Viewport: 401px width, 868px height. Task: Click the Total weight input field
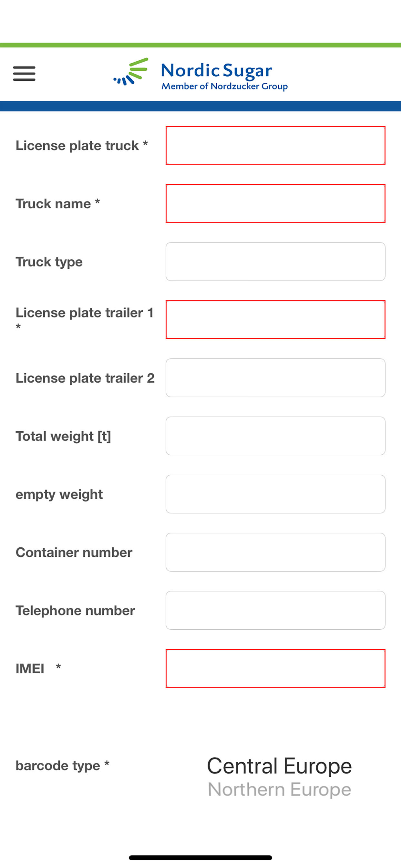coord(275,436)
